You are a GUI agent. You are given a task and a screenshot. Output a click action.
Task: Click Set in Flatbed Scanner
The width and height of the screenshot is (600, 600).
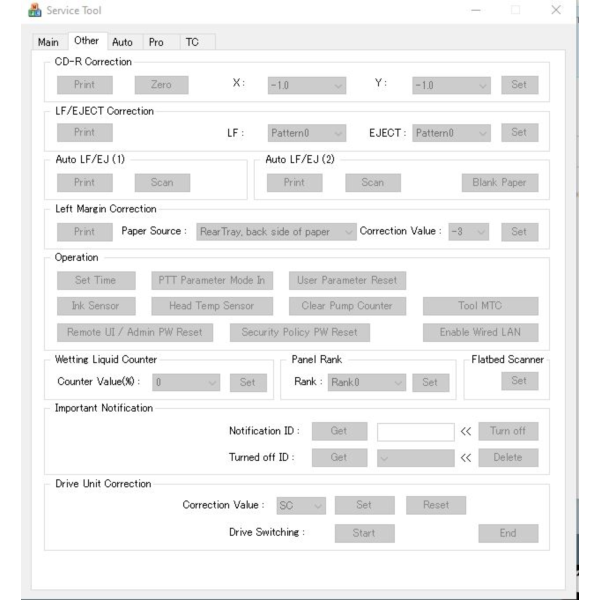(520, 381)
